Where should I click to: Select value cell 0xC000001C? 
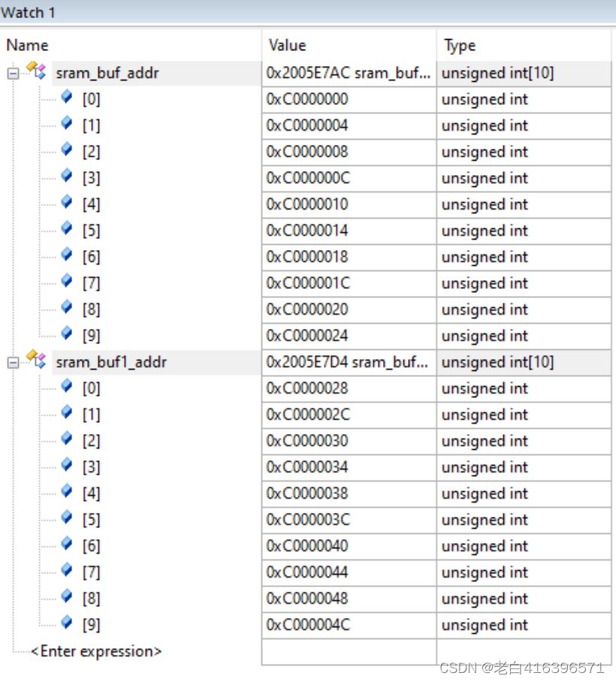349,284
